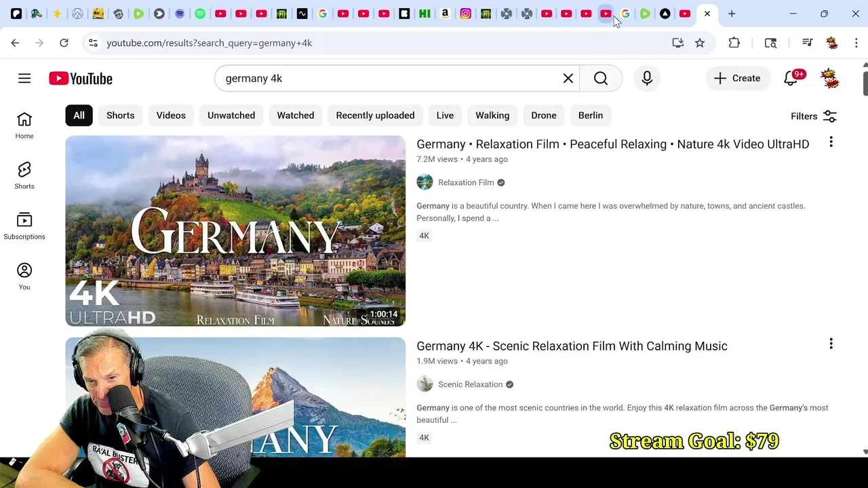Select the Drone filter chip
The height and width of the screenshot is (488, 868).
click(x=544, y=115)
